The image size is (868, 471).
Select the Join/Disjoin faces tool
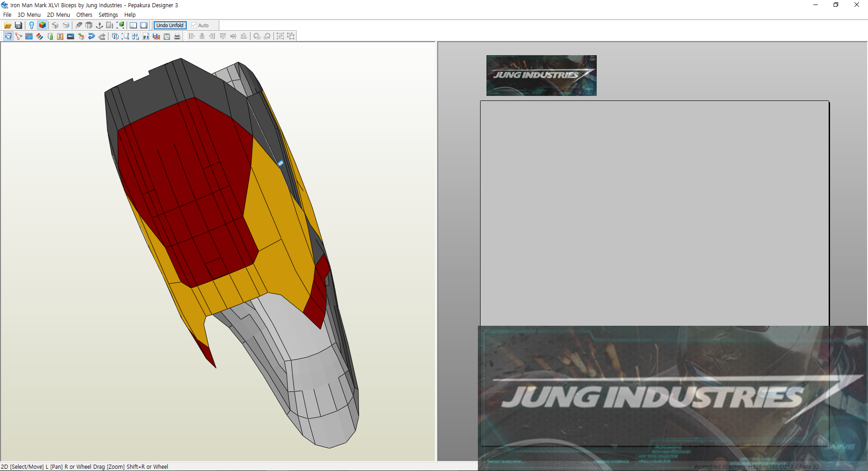point(19,36)
